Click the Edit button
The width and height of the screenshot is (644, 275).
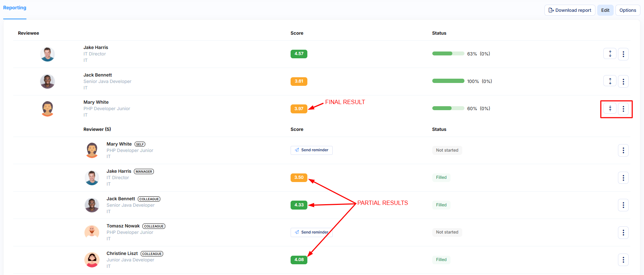[x=605, y=10]
